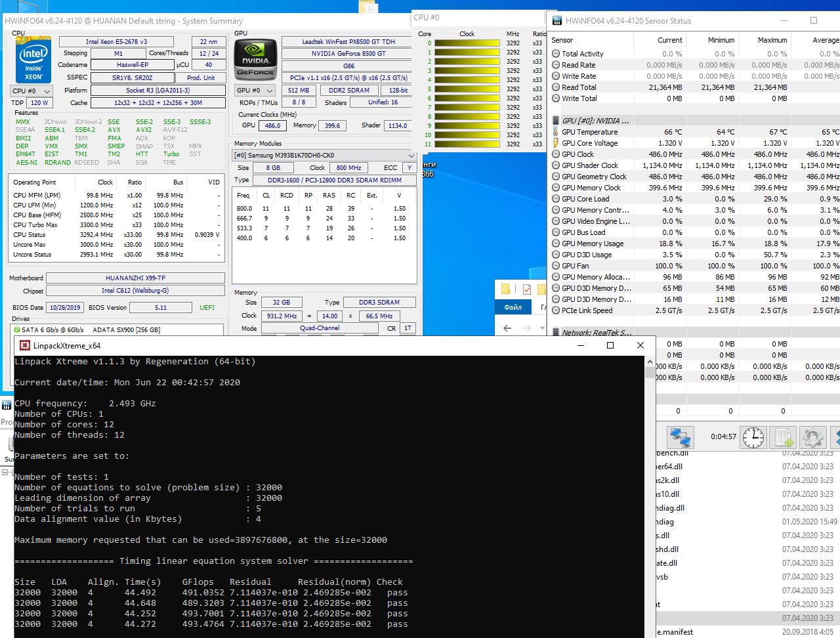Click the clock icon beside GPU Bus Load
The height and width of the screenshot is (638, 840).
(x=555, y=232)
